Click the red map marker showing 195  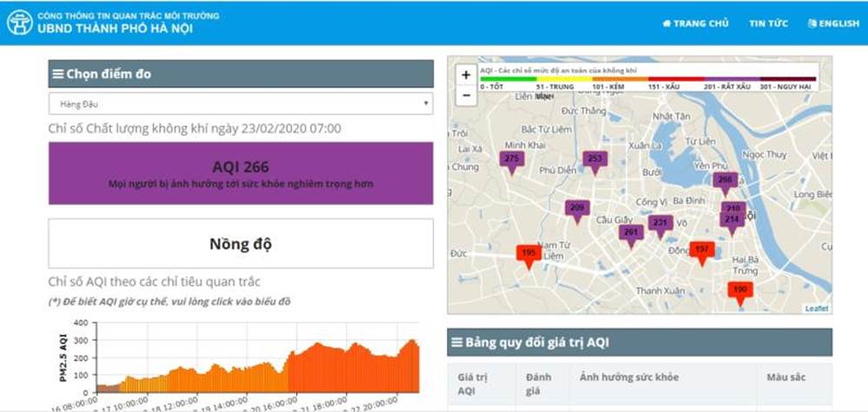pos(529,253)
